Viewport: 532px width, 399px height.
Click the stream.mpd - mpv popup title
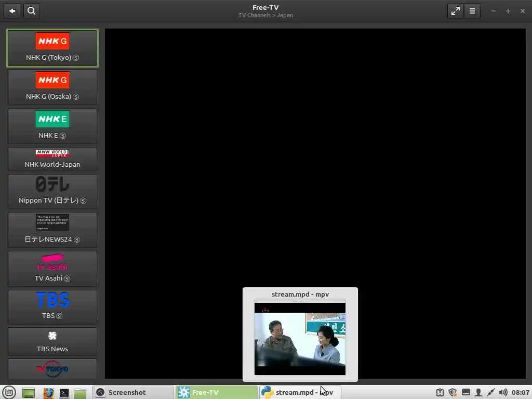pos(300,294)
